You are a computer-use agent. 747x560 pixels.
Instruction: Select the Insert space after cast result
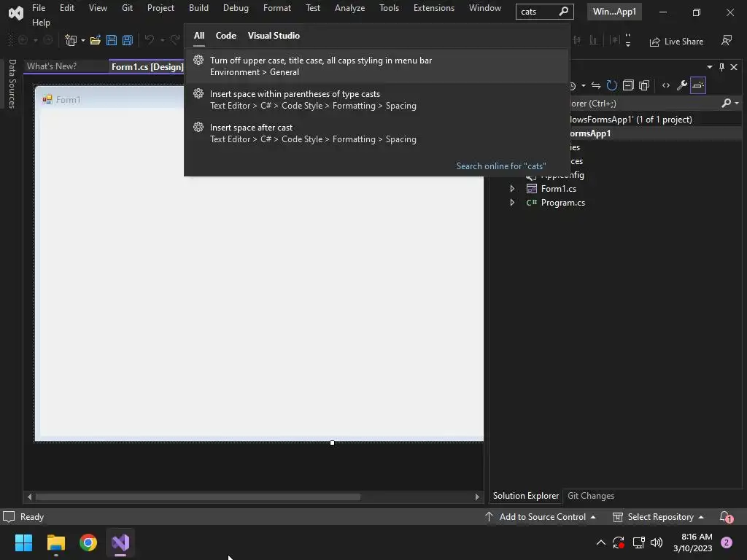click(376, 133)
